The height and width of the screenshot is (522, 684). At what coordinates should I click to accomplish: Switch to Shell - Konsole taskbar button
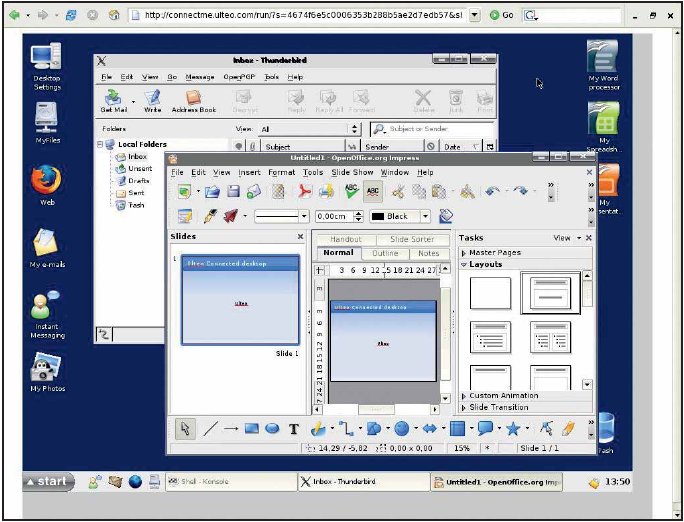click(231, 482)
